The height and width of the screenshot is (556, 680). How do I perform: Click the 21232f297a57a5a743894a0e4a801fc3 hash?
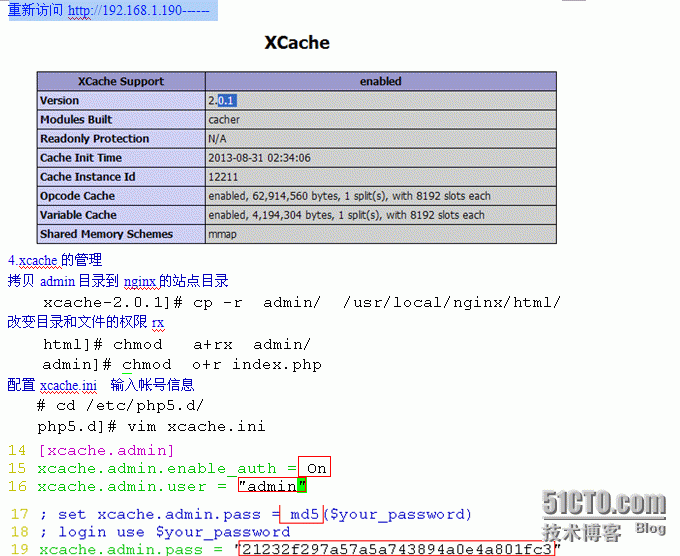396,549
